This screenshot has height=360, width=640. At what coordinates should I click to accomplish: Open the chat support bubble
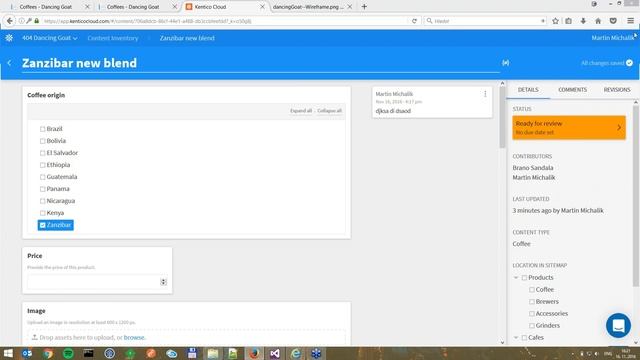[618, 325]
